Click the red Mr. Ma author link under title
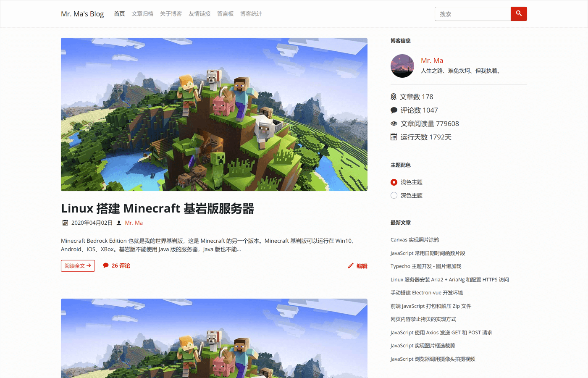This screenshot has height=378, width=588. click(x=134, y=223)
